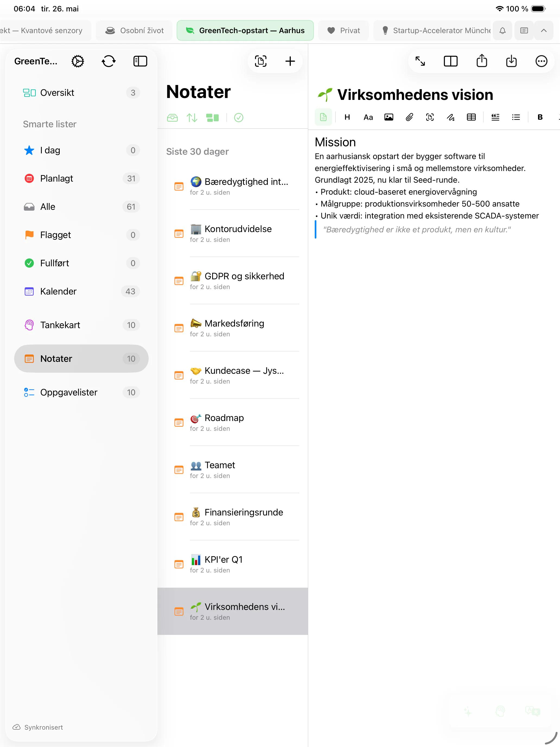Open heading style H menu
This screenshot has width=560, height=747.
[347, 117]
